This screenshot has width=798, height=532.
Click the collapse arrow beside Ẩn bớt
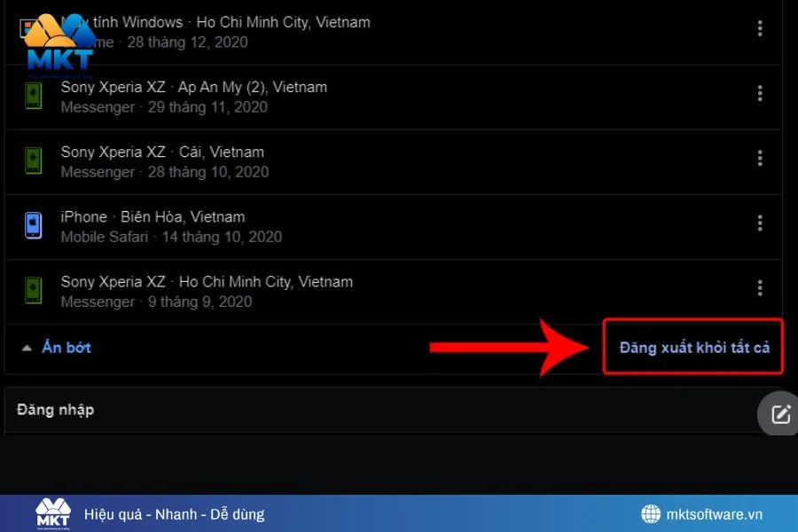(27, 348)
